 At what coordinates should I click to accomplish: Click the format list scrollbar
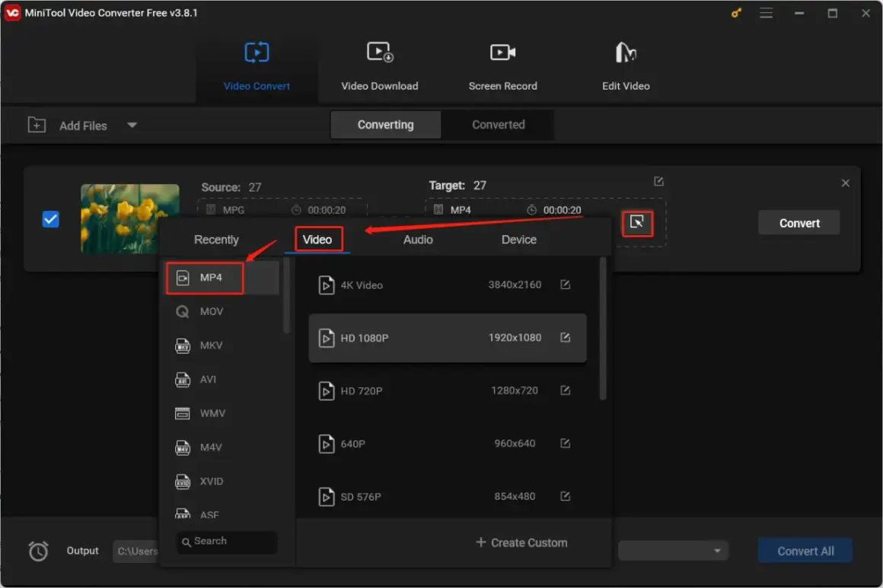pyautogui.click(x=286, y=297)
